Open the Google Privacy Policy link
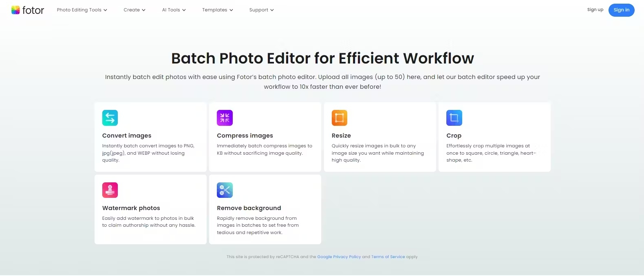Image resolution: width=644 pixels, height=276 pixels. [339, 257]
